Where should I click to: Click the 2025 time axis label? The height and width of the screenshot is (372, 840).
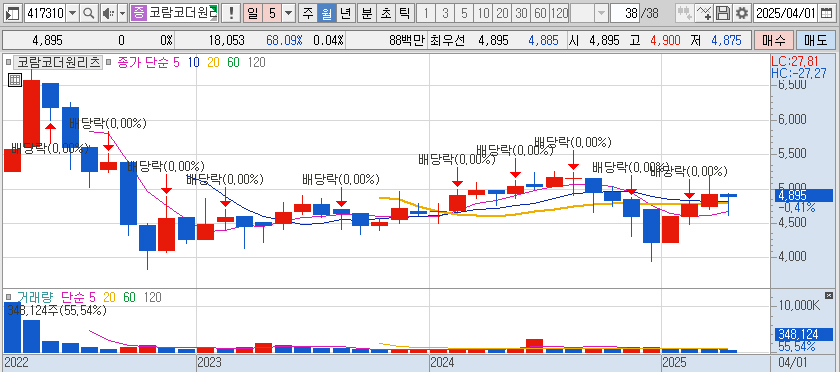tap(674, 363)
